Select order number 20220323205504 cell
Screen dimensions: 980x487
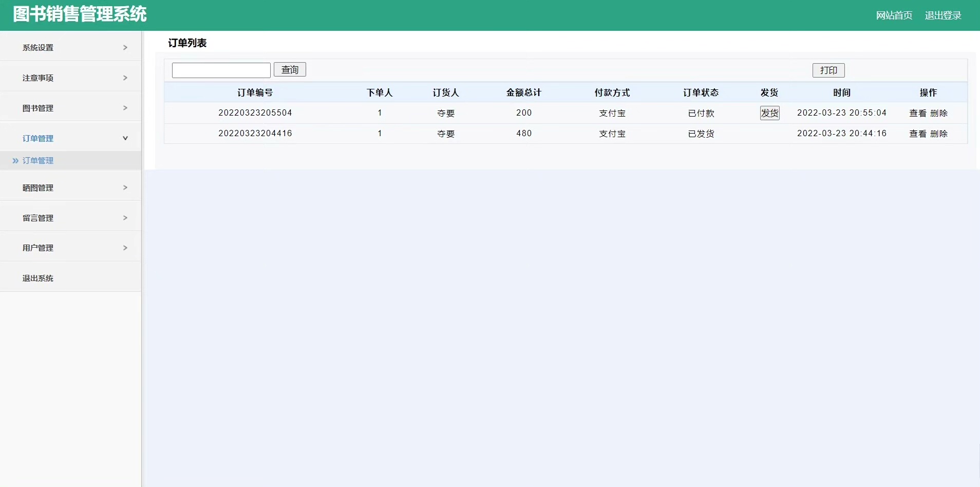(255, 113)
